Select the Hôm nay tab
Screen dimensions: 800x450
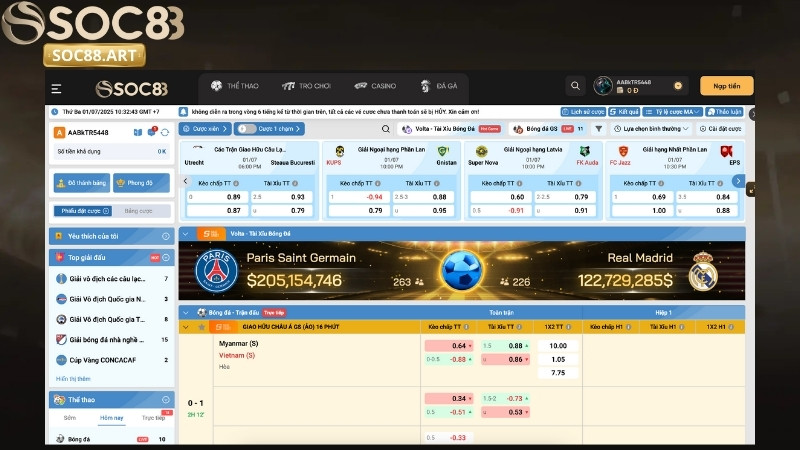click(x=111, y=418)
